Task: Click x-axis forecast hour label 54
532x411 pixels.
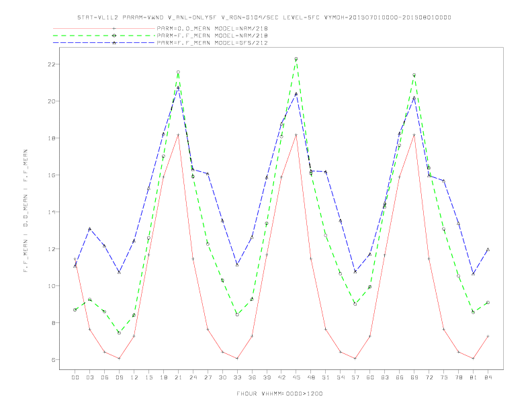Action: click(x=341, y=377)
